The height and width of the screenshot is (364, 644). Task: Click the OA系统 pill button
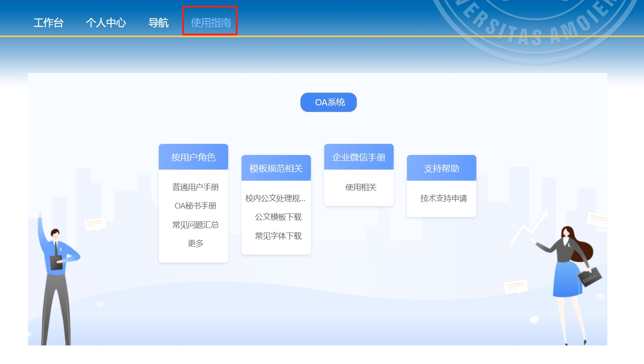pos(329,102)
